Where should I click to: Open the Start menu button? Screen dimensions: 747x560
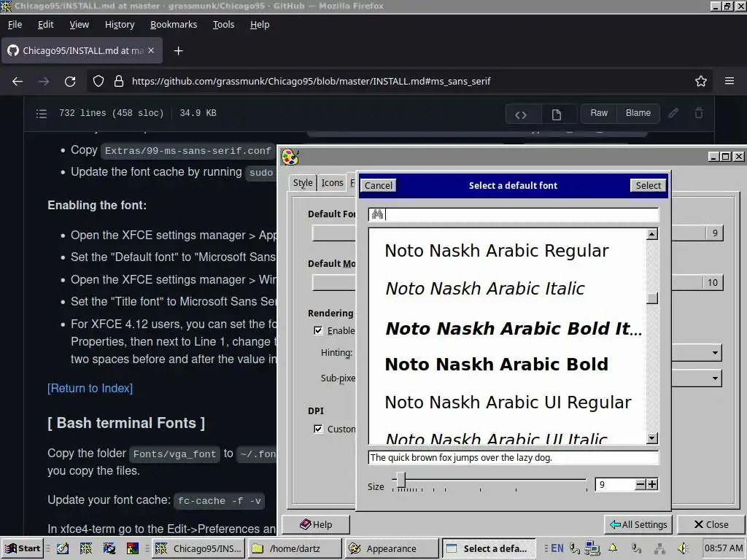tap(23, 548)
